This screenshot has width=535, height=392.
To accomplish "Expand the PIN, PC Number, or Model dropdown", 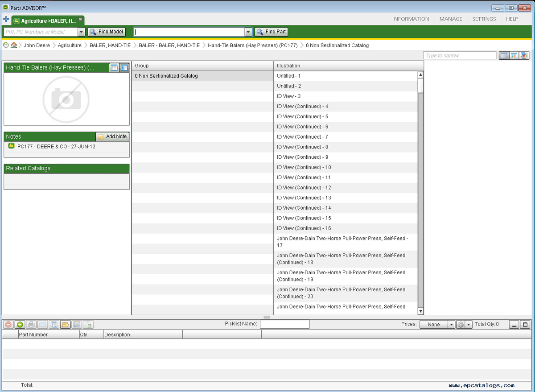I will tap(81, 32).
